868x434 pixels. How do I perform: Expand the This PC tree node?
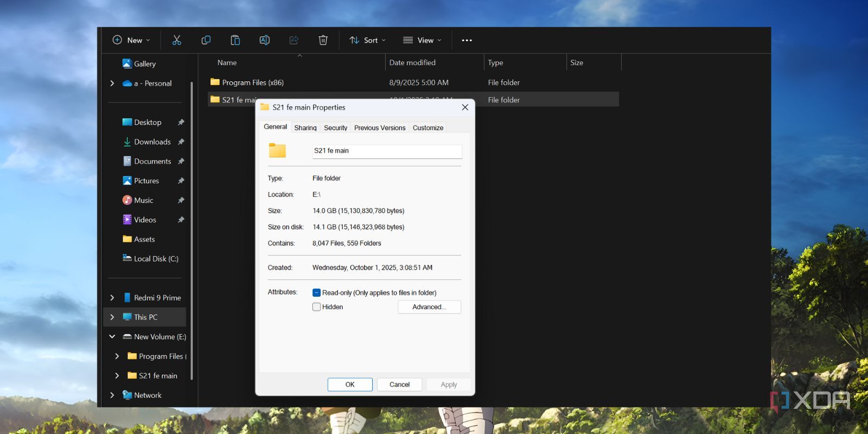coord(112,317)
